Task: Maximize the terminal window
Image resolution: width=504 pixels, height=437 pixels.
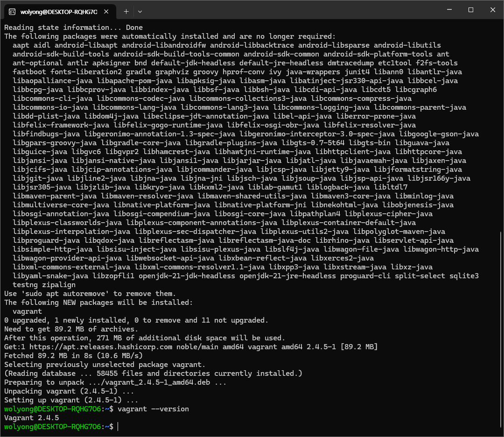Action: pos(471,10)
